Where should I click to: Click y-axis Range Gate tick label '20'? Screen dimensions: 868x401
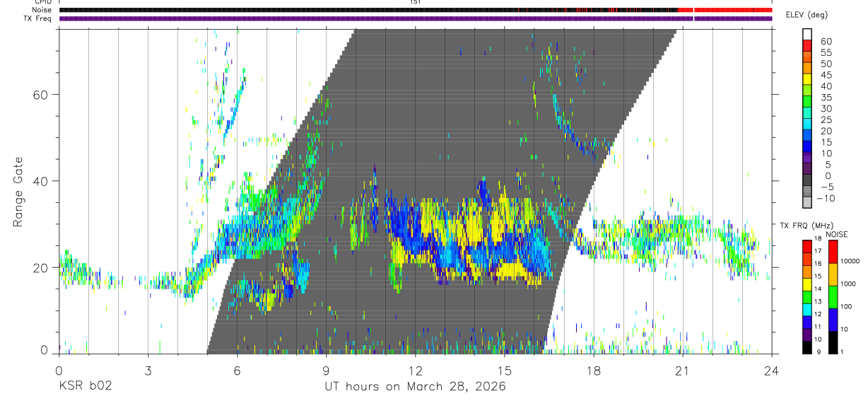point(42,267)
